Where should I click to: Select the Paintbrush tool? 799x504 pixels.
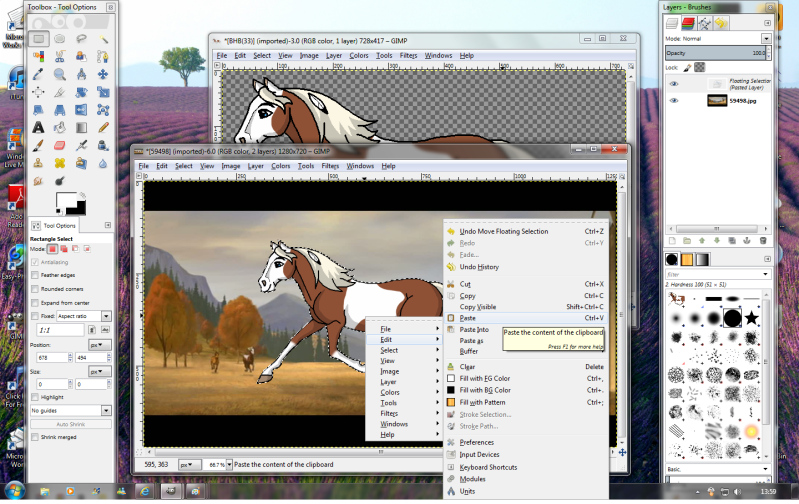pyautogui.click(x=38, y=146)
